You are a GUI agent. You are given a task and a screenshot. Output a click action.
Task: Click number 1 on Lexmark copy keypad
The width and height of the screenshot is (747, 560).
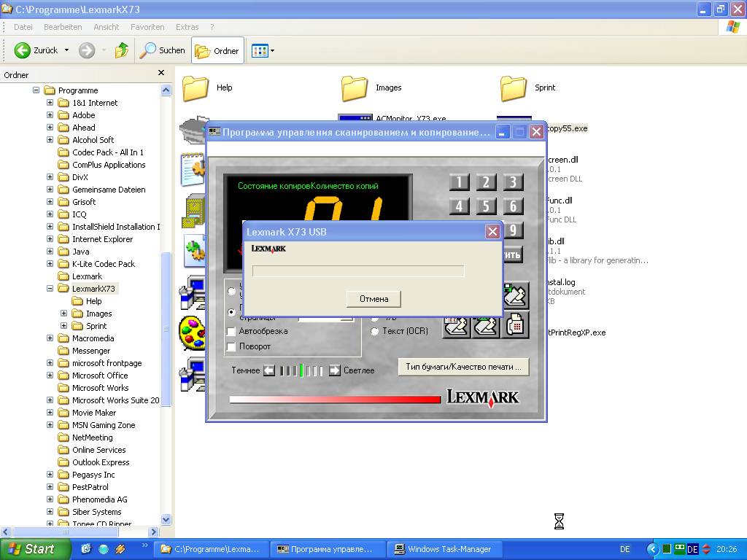pyautogui.click(x=460, y=182)
